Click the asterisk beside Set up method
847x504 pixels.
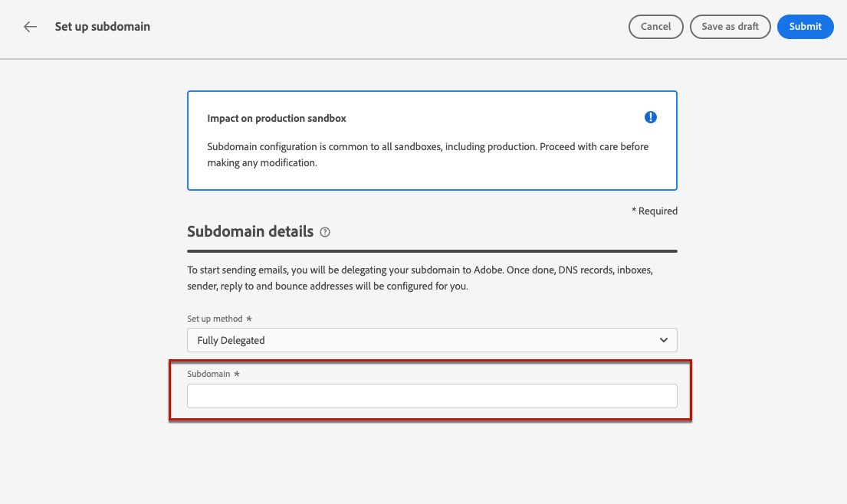pyautogui.click(x=249, y=319)
